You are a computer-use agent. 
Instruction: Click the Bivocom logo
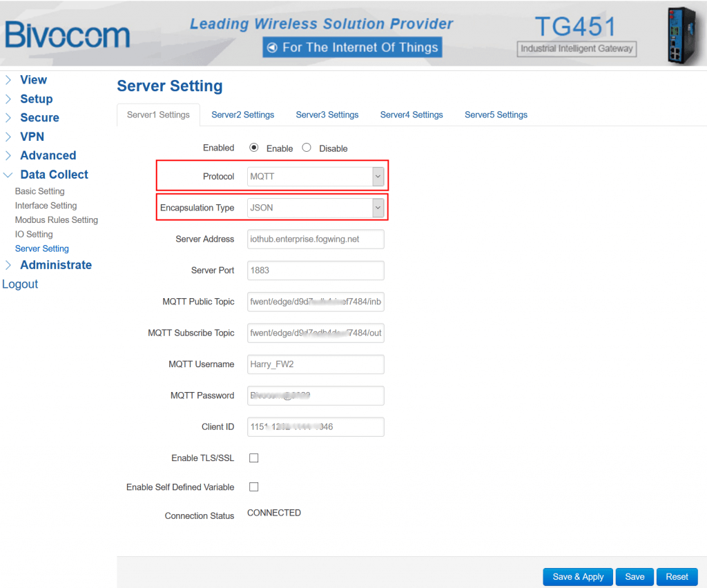click(67, 35)
